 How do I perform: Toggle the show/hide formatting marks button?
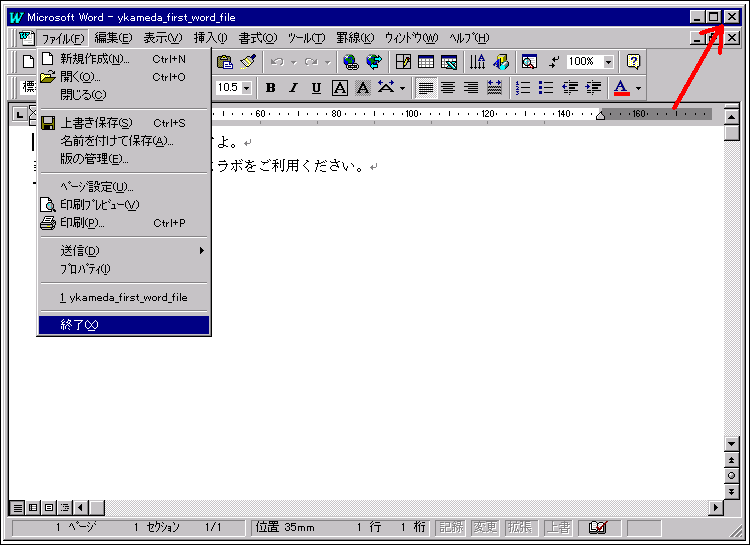tap(553, 62)
